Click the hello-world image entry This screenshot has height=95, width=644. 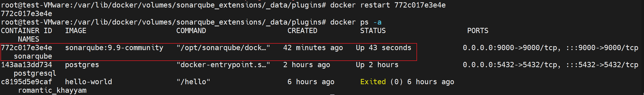coord(89,82)
